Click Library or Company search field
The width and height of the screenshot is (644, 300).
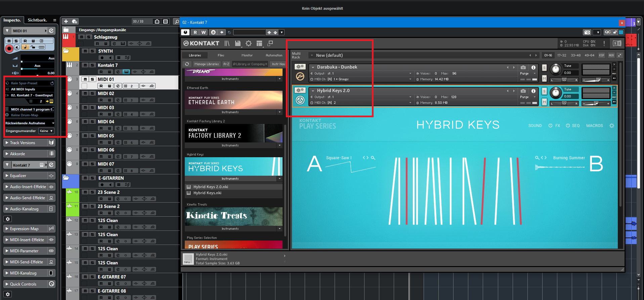pos(250,64)
